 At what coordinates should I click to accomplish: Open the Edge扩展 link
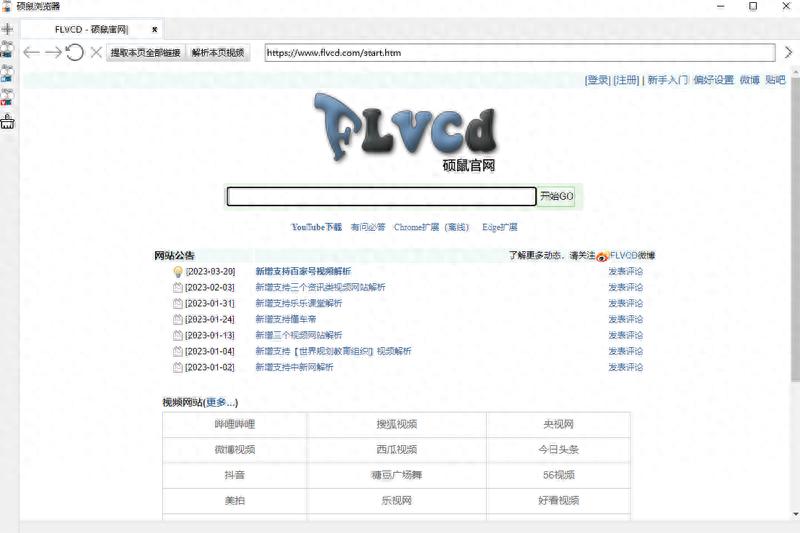tap(499, 227)
